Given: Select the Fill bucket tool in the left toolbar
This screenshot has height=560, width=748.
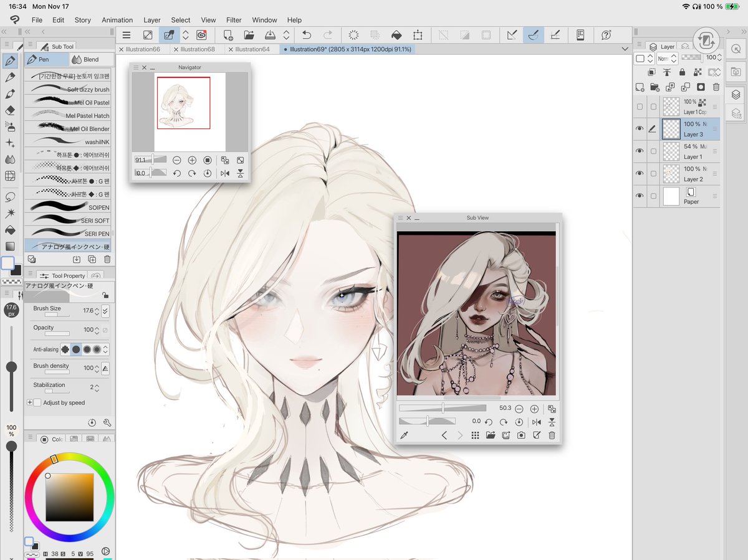Looking at the screenshot, I should point(10,230).
